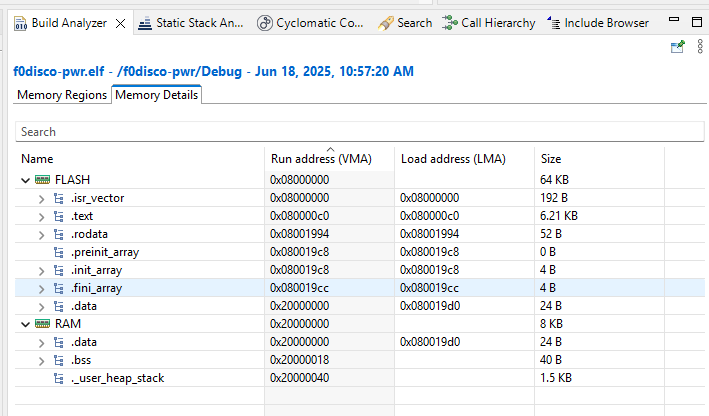The width and height of the screenshot is (709, 416).
Task: Expand the .text section
Action: [x=42, y=216]
